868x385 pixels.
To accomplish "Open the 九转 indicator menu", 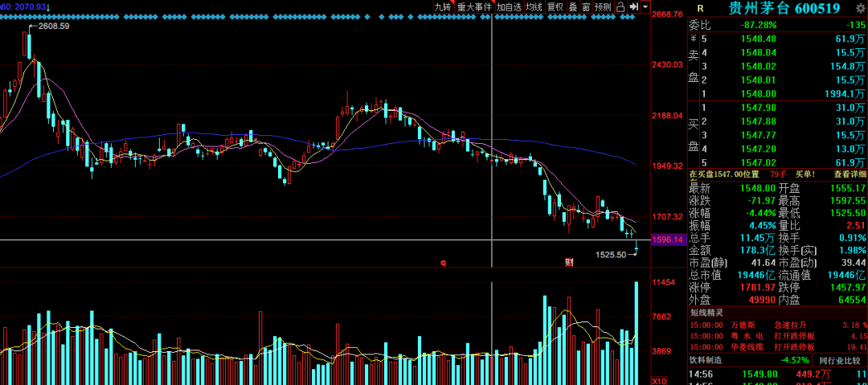I will 443,6.
